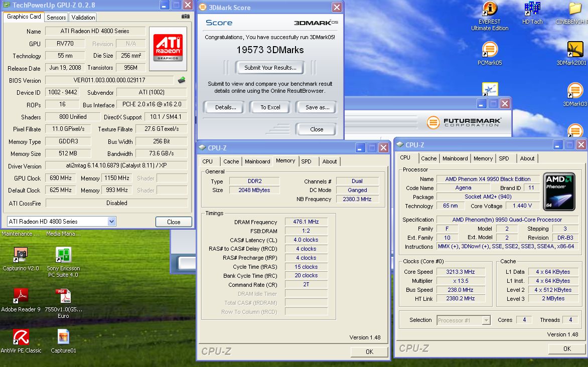
Task: Open the 3DMark03 desktop shortcut
Action: tap(575, 91)
